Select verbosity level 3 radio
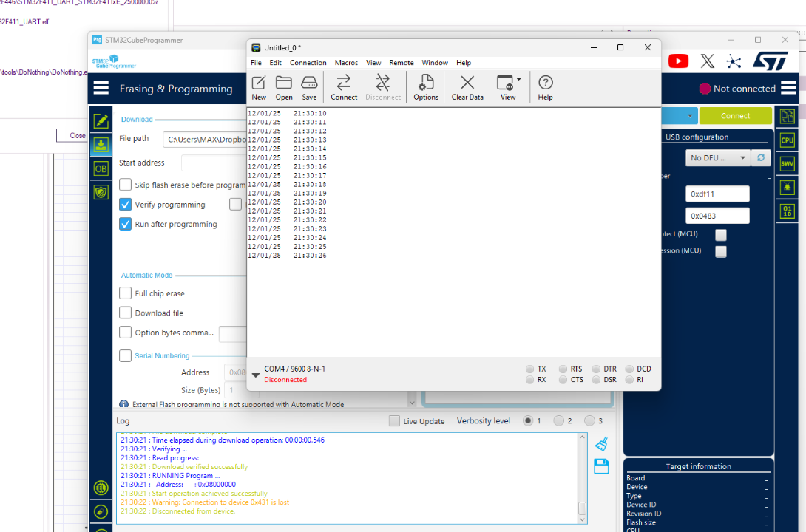The image size is (806, 532). click(589, 421)
